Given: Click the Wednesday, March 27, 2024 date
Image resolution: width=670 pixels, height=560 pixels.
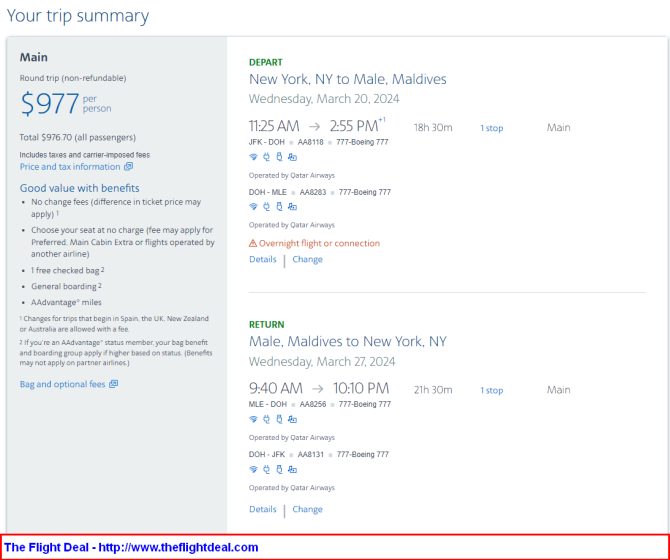Looking at the screenshot, I should coord(322,362).
